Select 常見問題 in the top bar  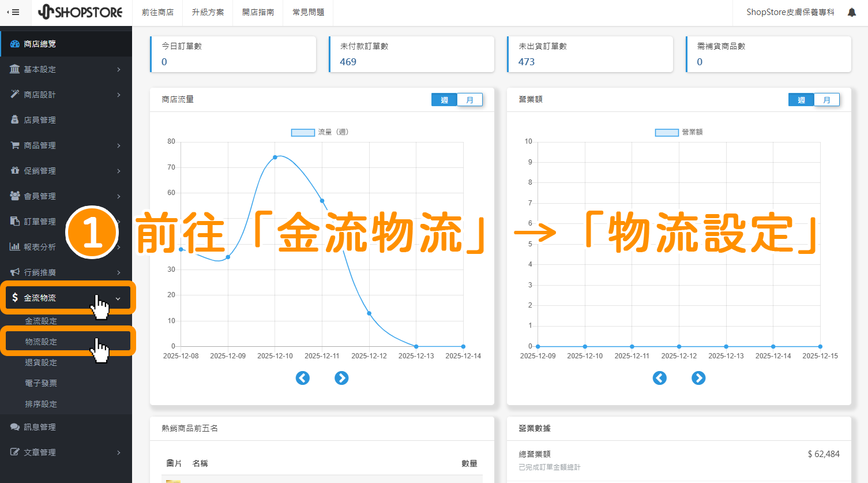pos(307,13)
